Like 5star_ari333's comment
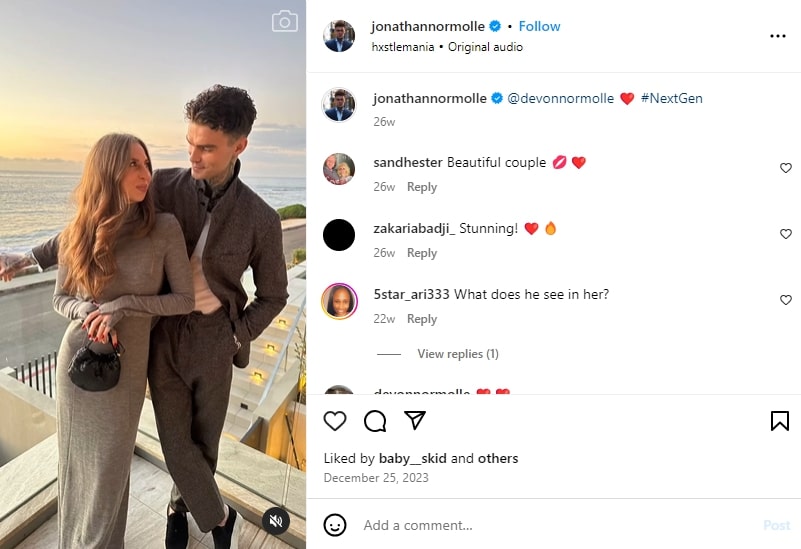This screenshot has width=801, height=549. coord(786,300)
